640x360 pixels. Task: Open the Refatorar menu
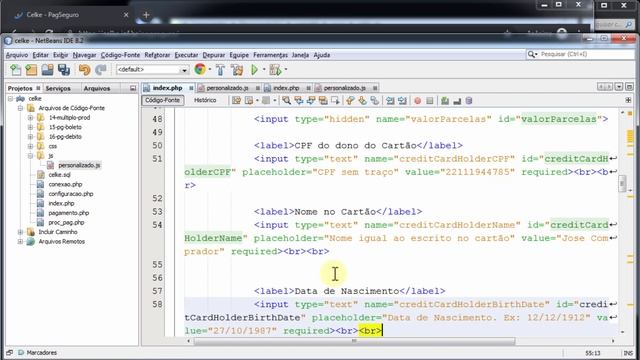tap(157, 55)
